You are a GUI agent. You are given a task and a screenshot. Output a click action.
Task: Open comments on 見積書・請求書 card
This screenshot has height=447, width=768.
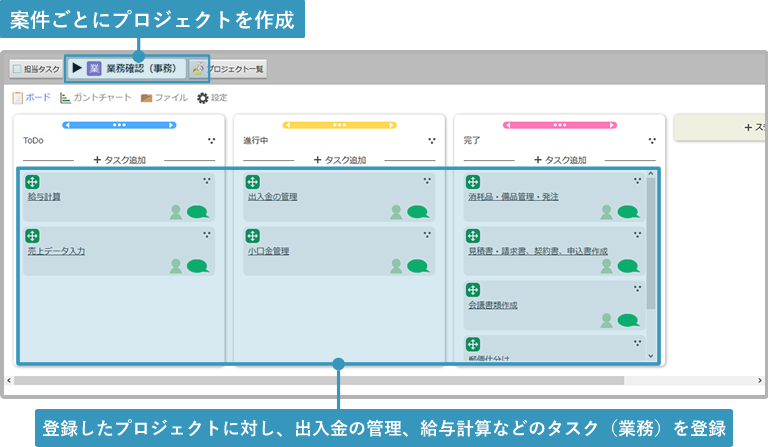tap(628, 266)
